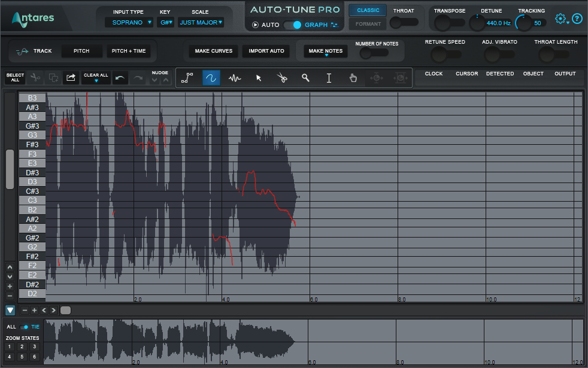Viewport: 588px width, 368px height.
Task: Adjust Throat Length knob
Action: (546, 56)
